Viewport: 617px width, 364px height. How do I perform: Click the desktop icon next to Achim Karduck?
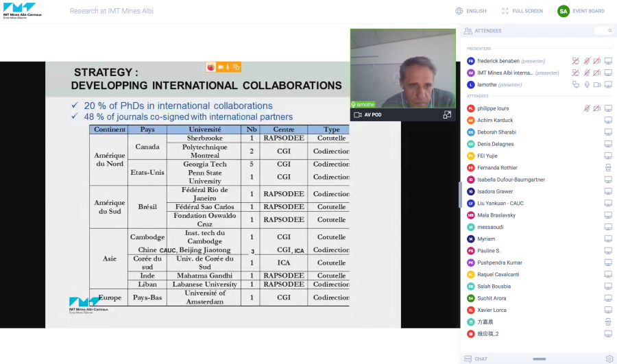[x=608, y=121]
